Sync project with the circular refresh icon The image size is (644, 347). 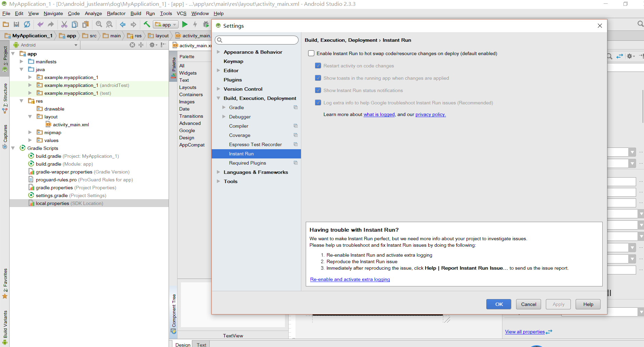coord(27,24)
